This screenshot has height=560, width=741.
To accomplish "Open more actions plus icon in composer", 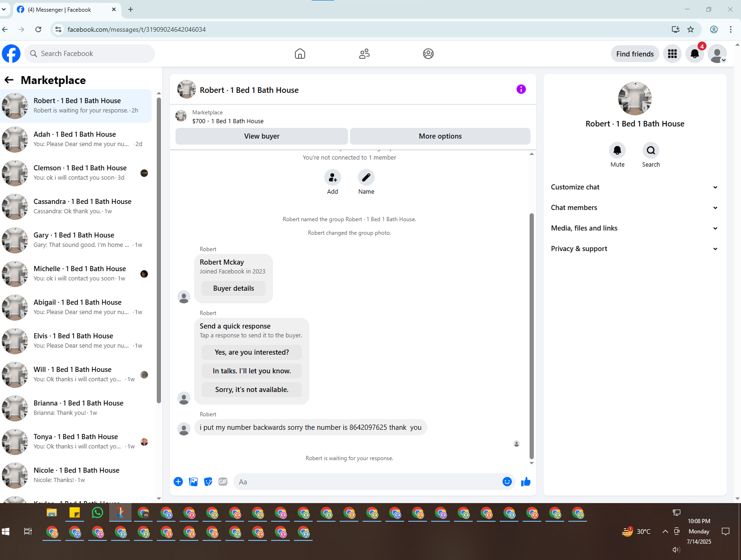I will [x=178, y=482].
